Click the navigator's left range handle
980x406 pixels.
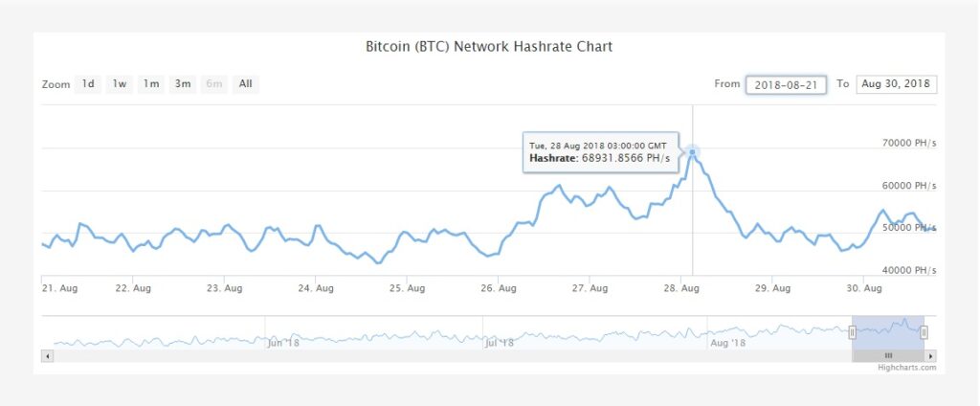pos(852,332)
